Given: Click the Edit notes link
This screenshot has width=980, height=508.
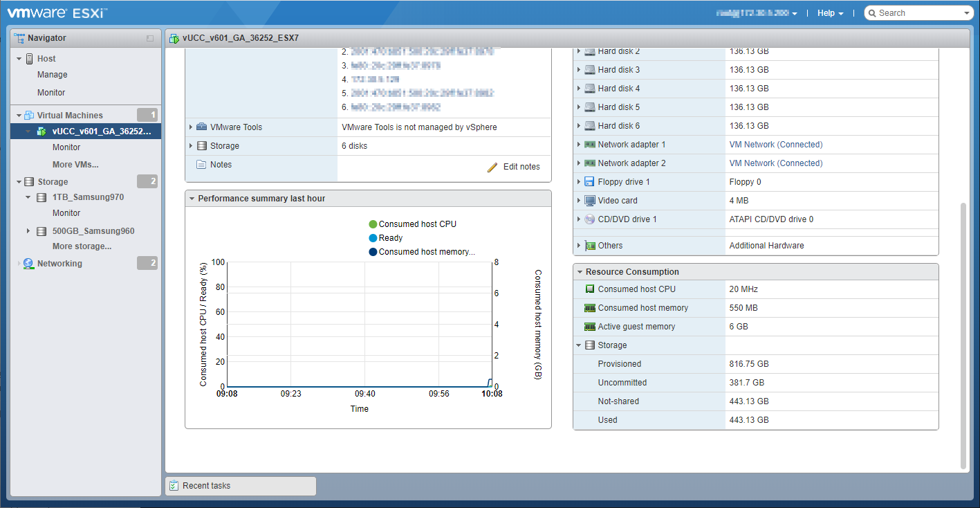Looking at the screenshot, I should tap(521, 167).
